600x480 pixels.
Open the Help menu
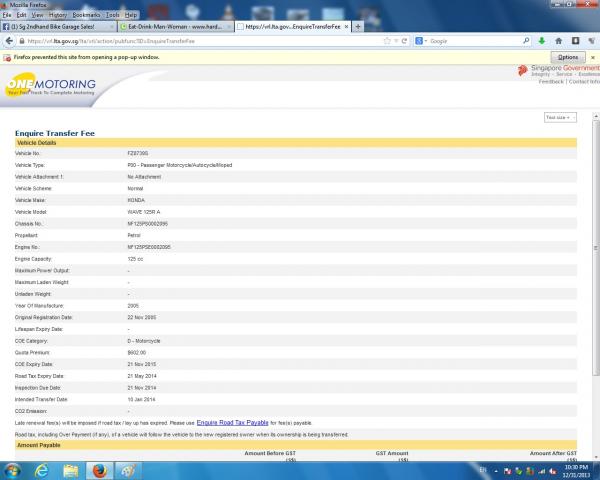pyautogui.click(x=131, y=15)
